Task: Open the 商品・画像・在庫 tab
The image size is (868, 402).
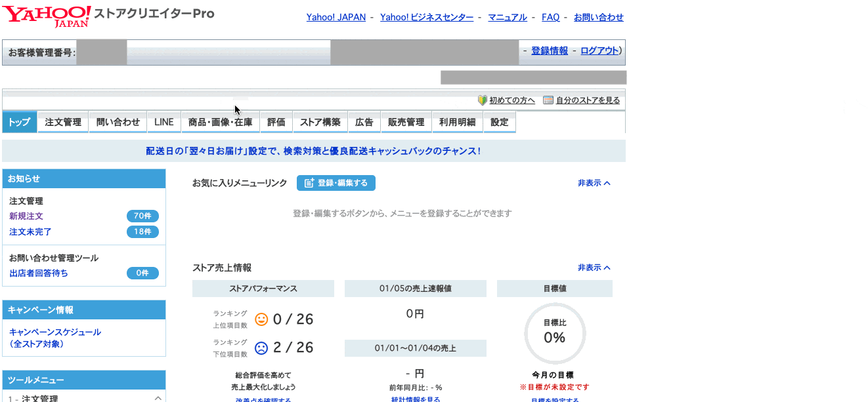Action: click(220, 122)
